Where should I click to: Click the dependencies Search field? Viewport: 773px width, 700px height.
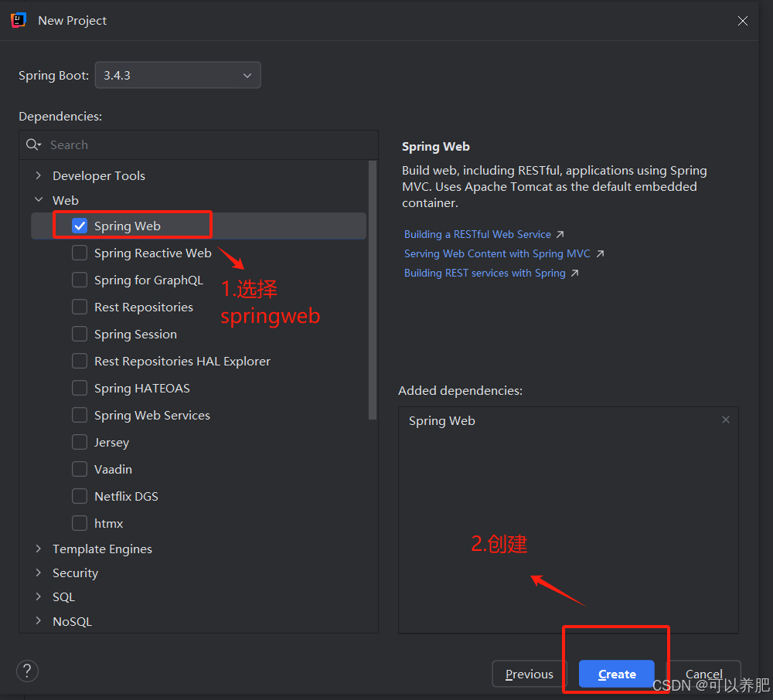pos(199,144)
